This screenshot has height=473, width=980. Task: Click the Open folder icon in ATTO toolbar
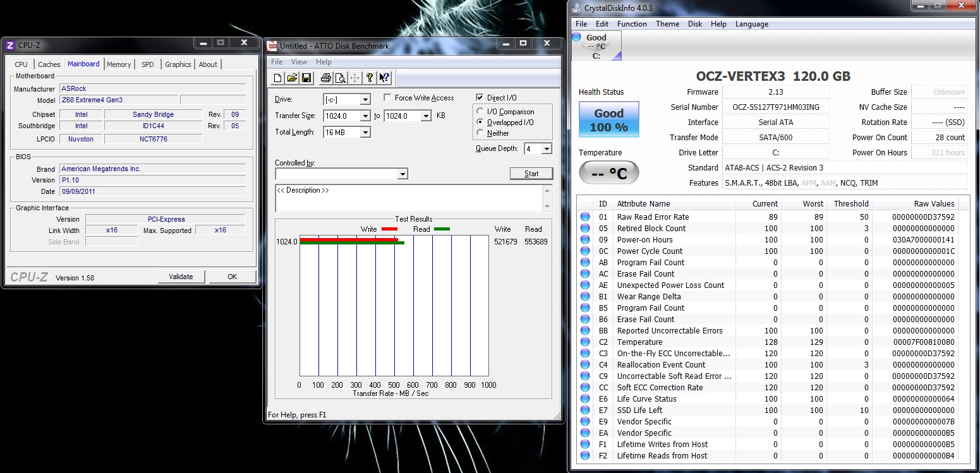292,78
